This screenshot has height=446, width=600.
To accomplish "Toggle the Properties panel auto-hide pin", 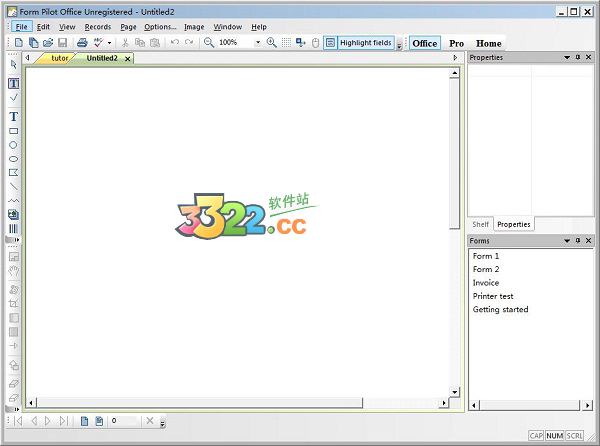I will [x=578, y=57].
